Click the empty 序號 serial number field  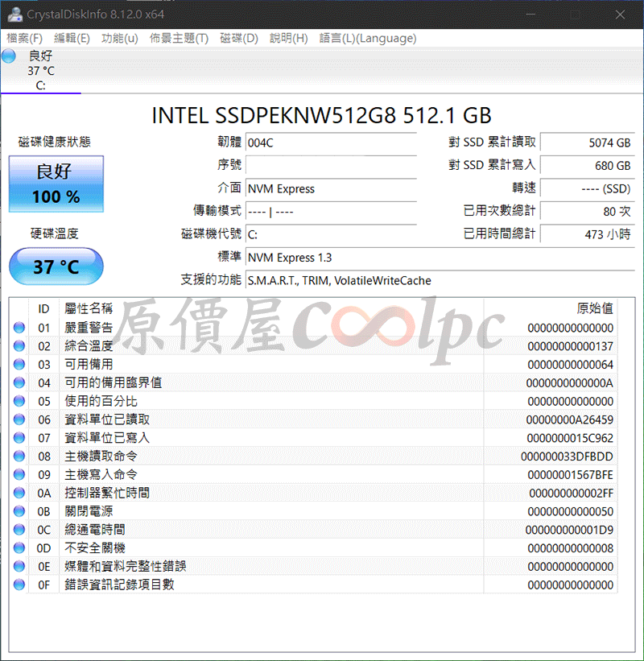331,166
